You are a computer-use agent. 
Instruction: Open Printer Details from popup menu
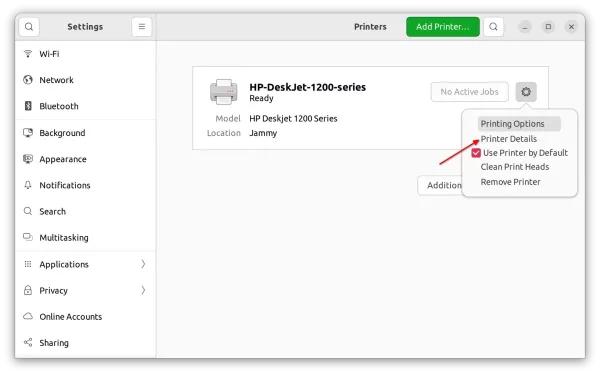click(509, 139)
